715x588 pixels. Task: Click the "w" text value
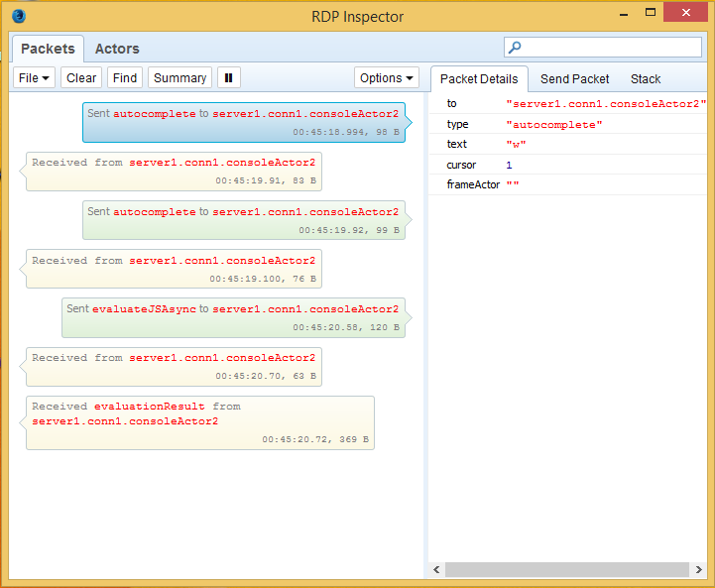(516, 145)
